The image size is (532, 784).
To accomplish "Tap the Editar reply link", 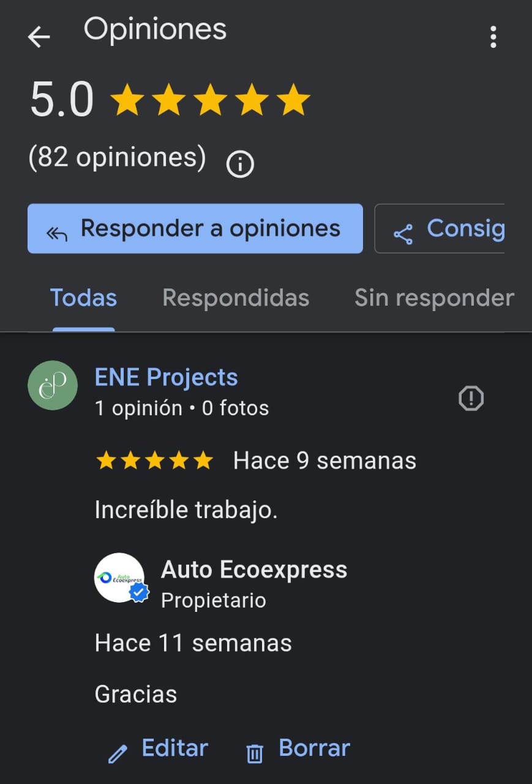I will pos(174,748).
